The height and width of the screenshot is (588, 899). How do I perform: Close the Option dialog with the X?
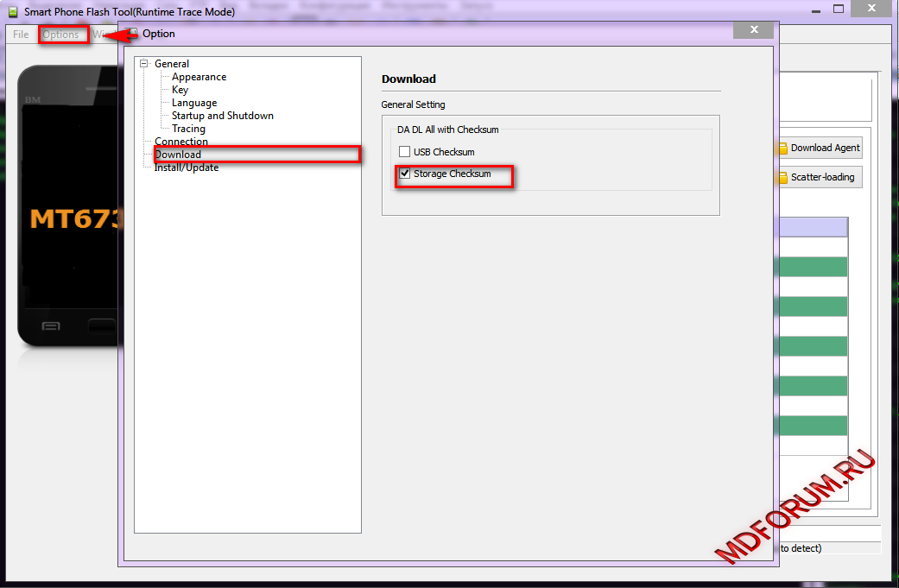[x=753, y=30]
